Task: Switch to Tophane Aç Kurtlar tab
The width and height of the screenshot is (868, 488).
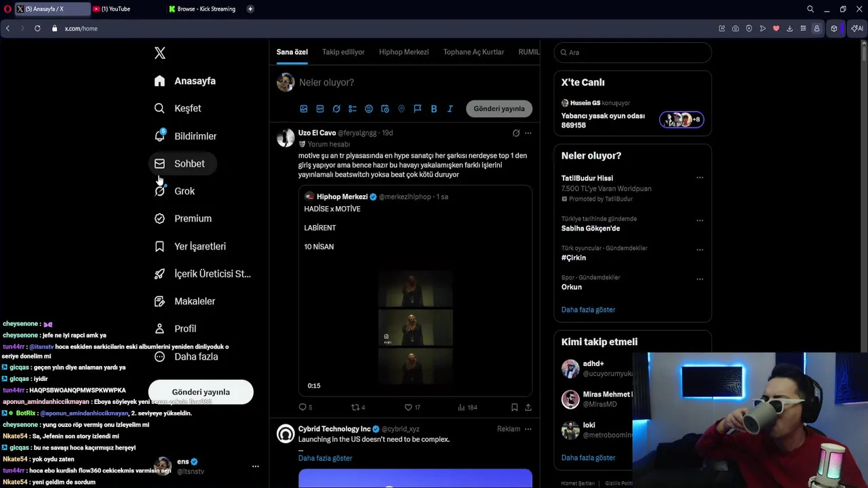Action: [x=473, y=52]
